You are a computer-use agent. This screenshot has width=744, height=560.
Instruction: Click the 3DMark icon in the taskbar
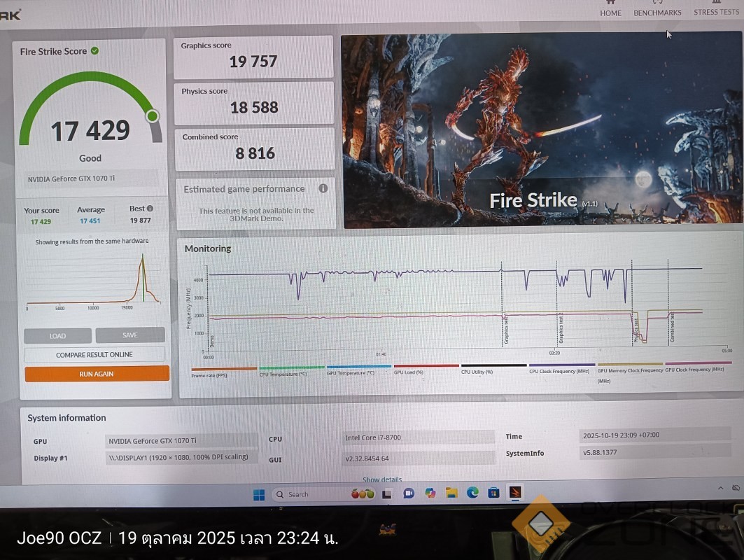[x=515, y=492]
